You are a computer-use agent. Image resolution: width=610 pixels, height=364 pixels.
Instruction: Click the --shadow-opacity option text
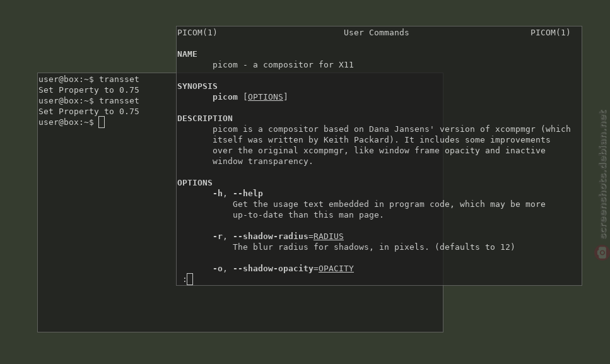(x=273, y=269)
